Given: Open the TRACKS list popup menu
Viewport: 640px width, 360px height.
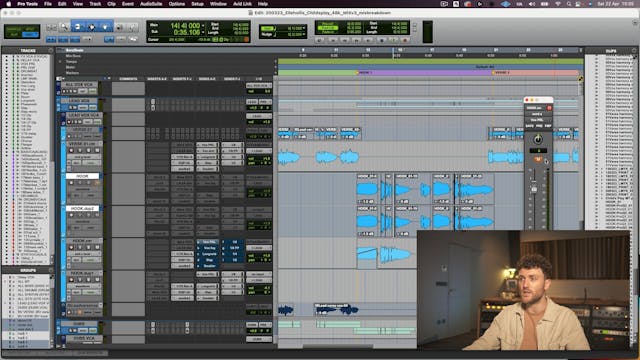Looking at the screenshot, I should (x=51, y=51).
